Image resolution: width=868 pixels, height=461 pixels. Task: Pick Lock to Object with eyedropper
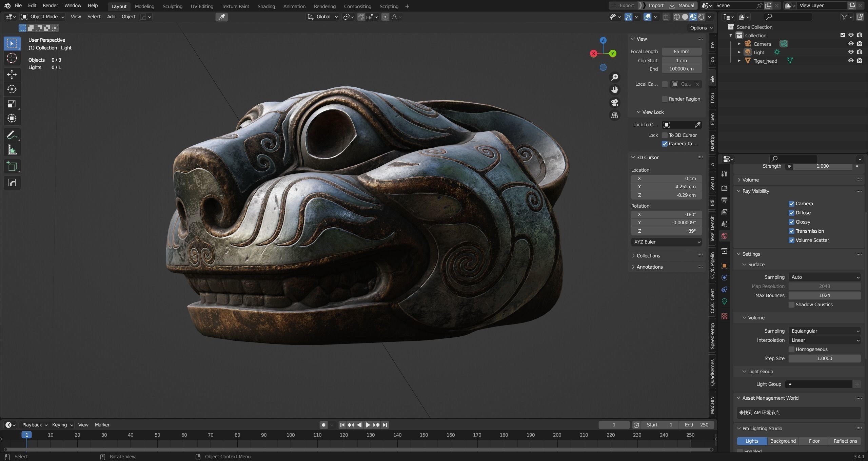pyautogui.click(x=697, y=125)
